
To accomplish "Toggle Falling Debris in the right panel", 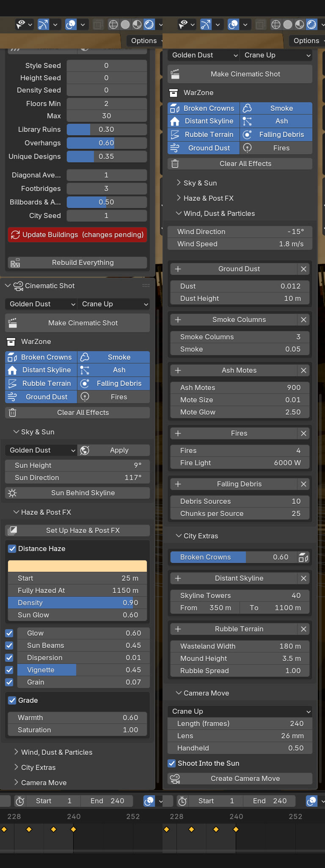I will [x=276, y=135].
